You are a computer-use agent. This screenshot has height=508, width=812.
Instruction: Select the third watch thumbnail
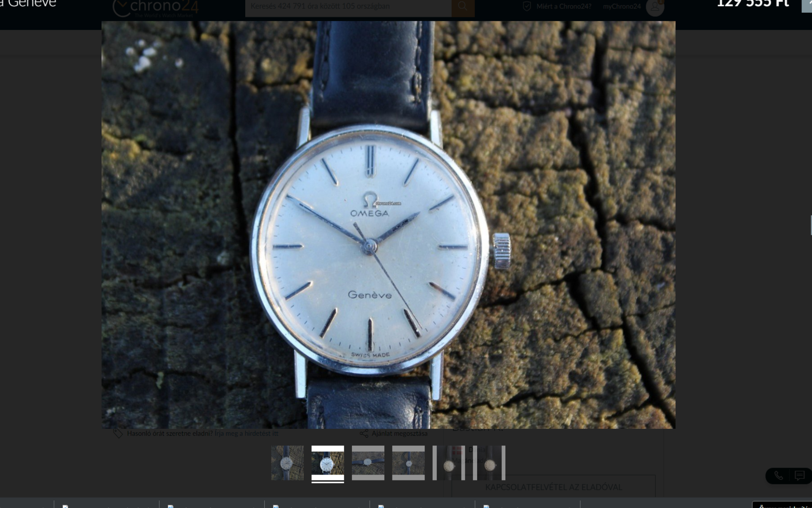(x=368, y=463)
